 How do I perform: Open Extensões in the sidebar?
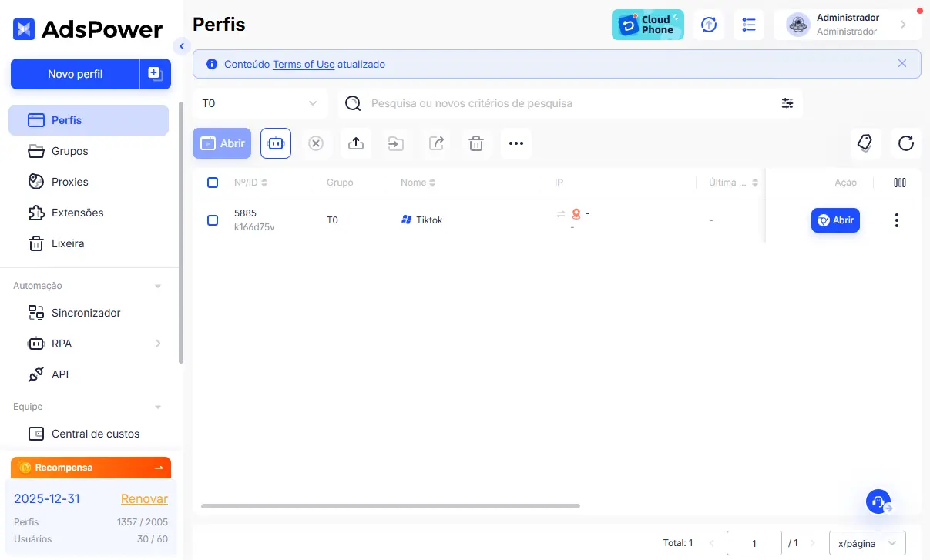coord(77,213)
